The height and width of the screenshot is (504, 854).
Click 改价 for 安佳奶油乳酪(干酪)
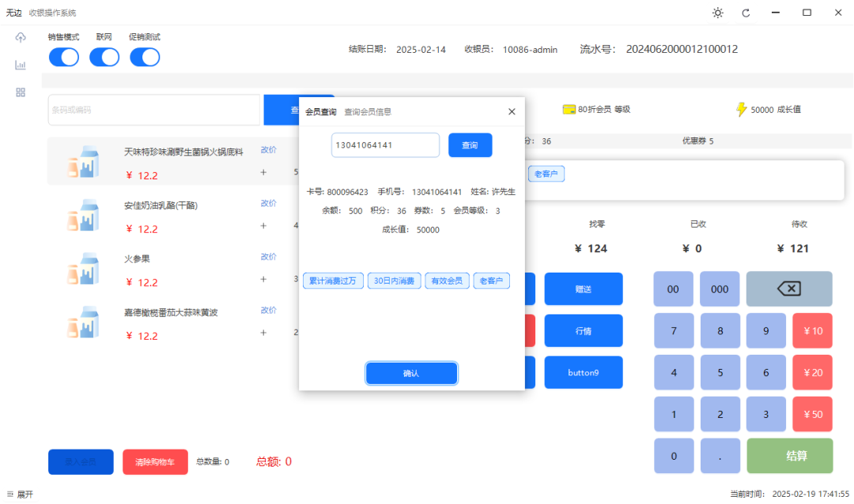click(269, 203)
